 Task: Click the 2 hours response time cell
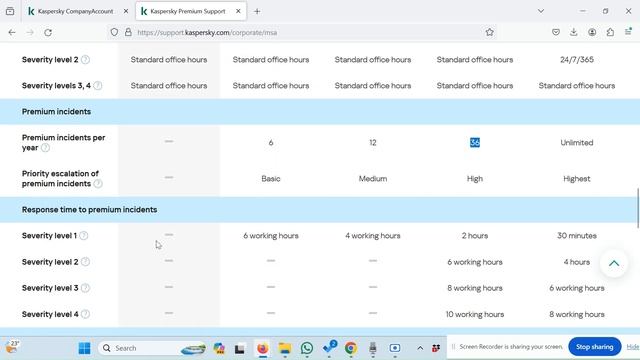(475, 236)
